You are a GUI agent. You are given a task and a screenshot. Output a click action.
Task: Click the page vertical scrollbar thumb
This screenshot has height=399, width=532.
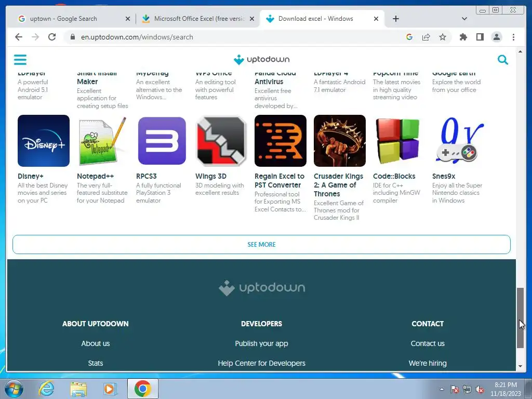coord(520,317)
